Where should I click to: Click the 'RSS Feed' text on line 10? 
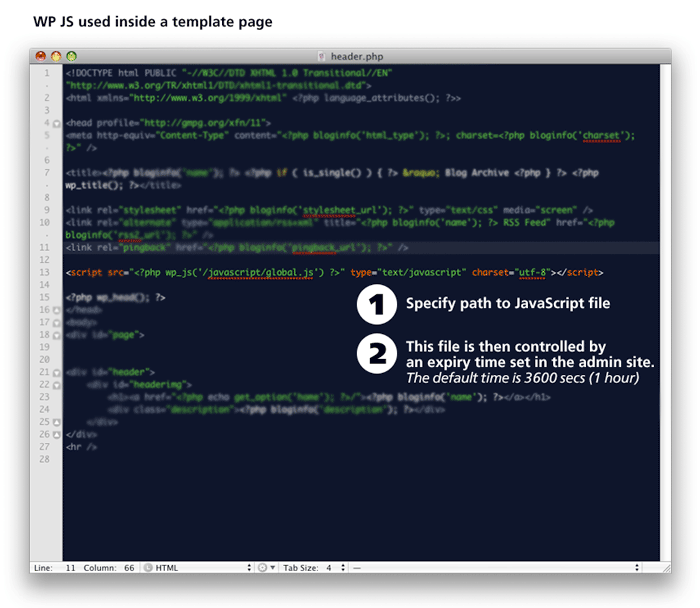(524, 222)
